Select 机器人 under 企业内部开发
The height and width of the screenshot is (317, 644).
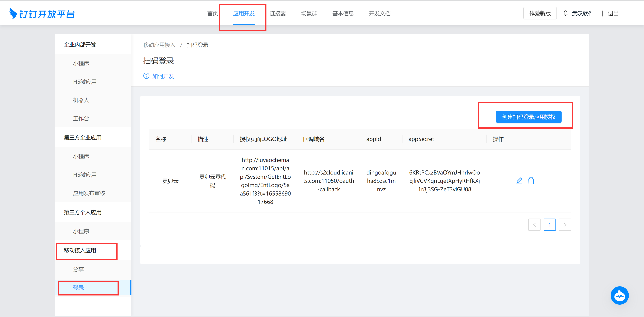tap(81, 100)
